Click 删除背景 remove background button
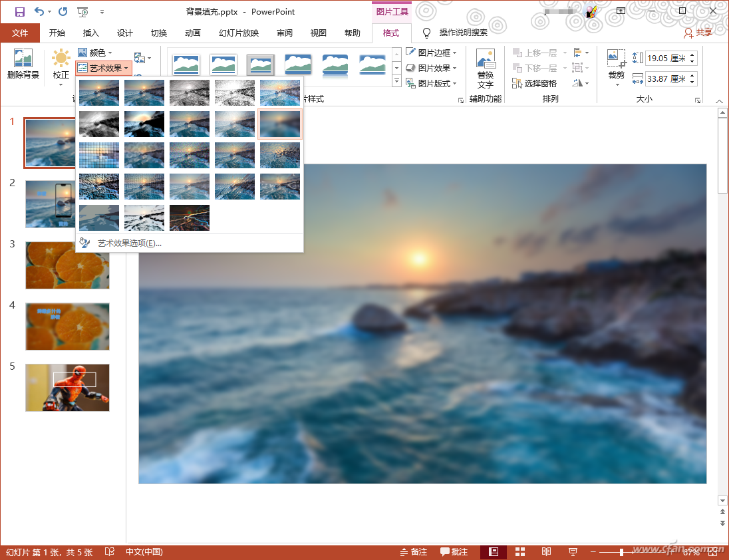 [23, 65]
